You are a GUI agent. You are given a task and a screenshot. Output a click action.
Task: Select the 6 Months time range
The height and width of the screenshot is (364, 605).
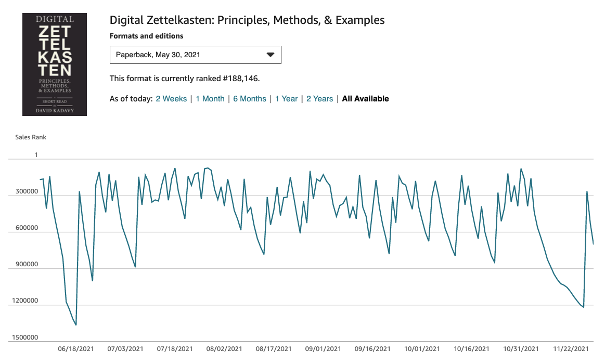click(249, 99)
